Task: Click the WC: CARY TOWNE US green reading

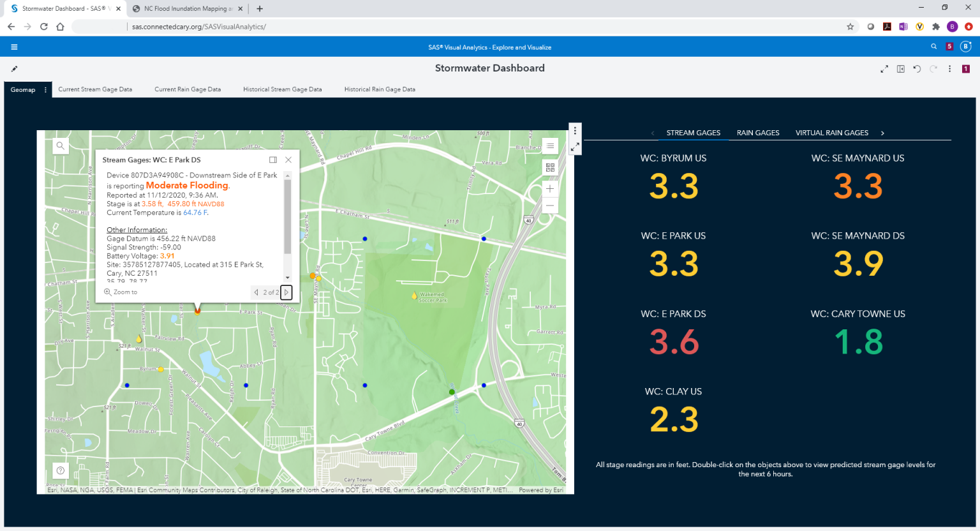Action: click(857, 343)
